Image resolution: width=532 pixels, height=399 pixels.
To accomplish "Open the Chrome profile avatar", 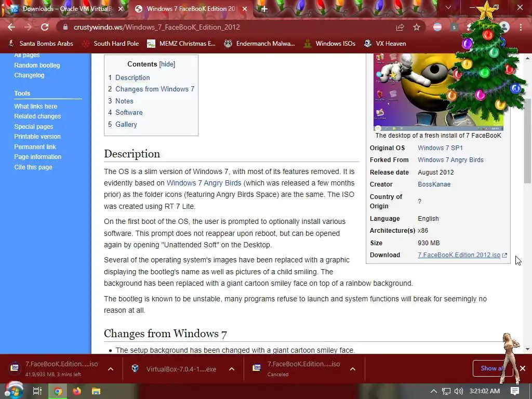I will coord(504,27).
